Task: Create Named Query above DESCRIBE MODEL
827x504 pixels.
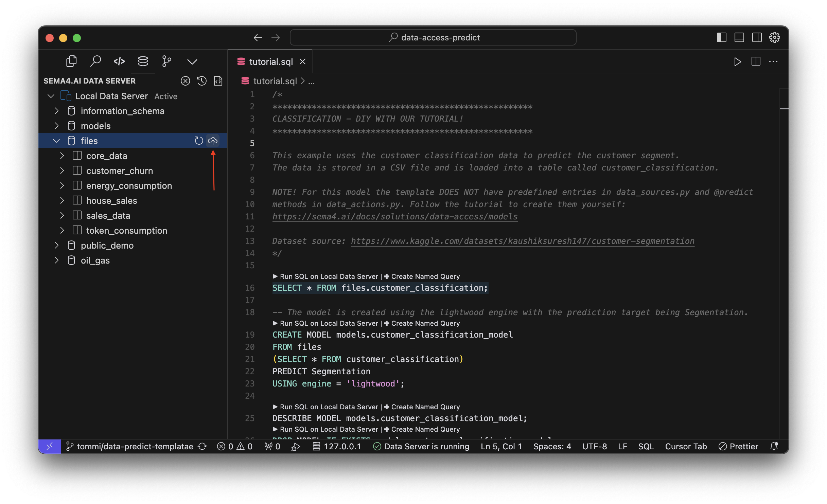Action: (422, 407)
